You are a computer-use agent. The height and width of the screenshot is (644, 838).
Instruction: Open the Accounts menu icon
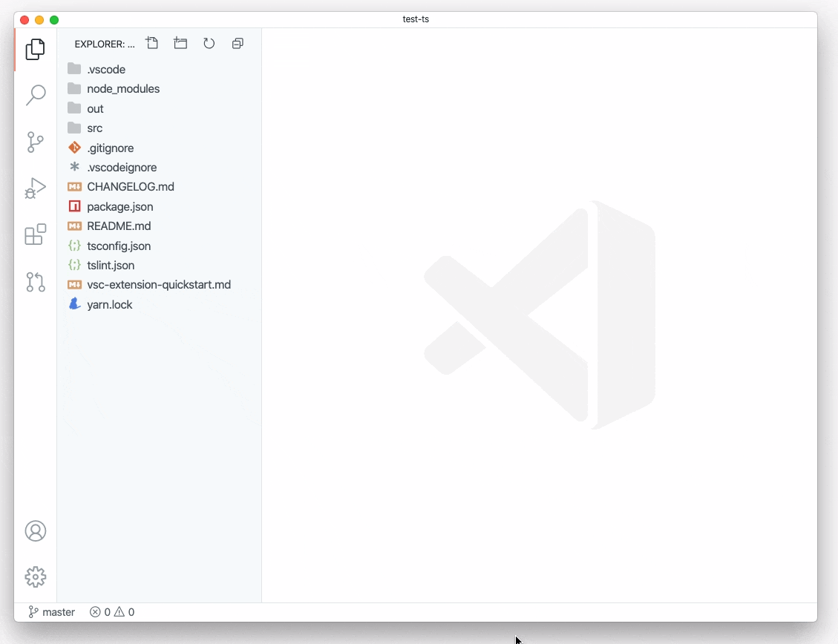[x=35, y=531]
